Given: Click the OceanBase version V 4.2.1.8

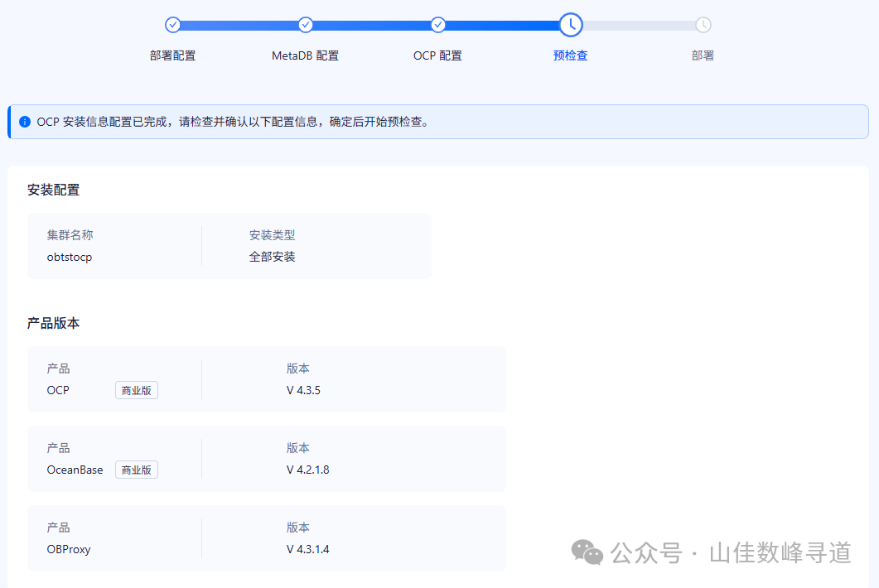Looking at the screenshot, I should pyautogui.click(x=307, y=470).
